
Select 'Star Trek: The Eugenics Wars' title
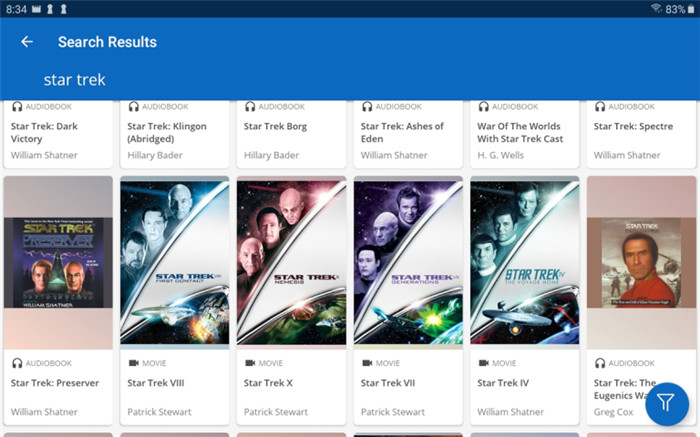[x=625, y=389]
